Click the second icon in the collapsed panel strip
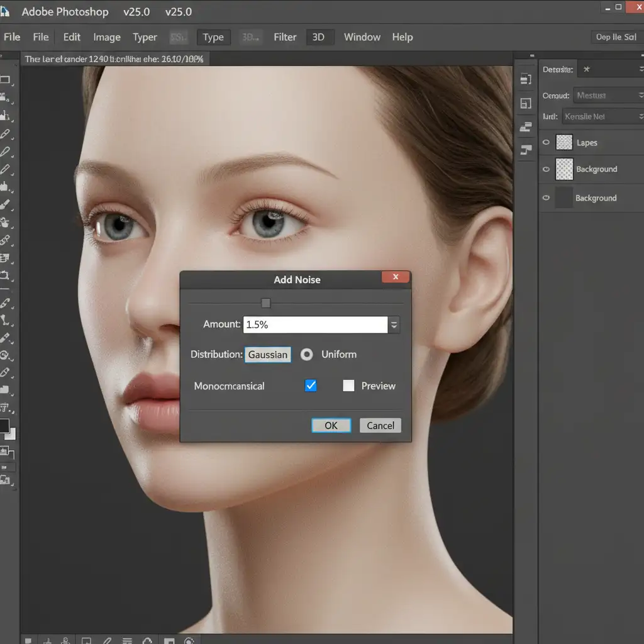The image size is (644, 644). (x=526, y=103)
